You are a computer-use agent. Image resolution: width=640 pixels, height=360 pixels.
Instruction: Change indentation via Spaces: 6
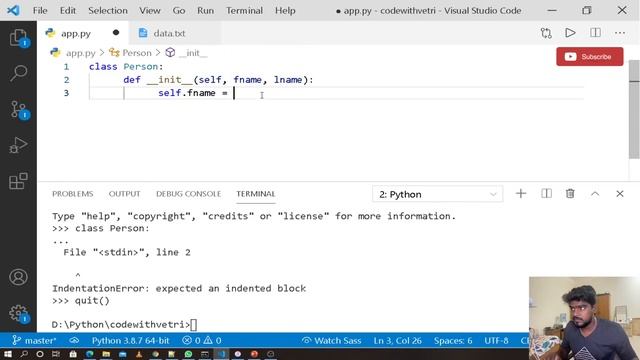click(453, 340)
